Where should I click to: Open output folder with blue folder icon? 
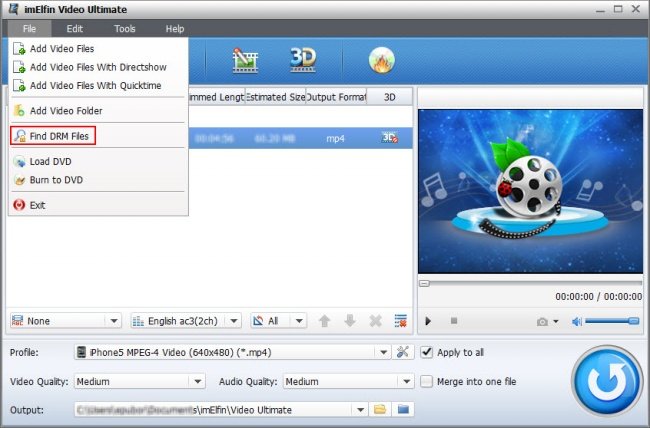[x=403, y=410]
